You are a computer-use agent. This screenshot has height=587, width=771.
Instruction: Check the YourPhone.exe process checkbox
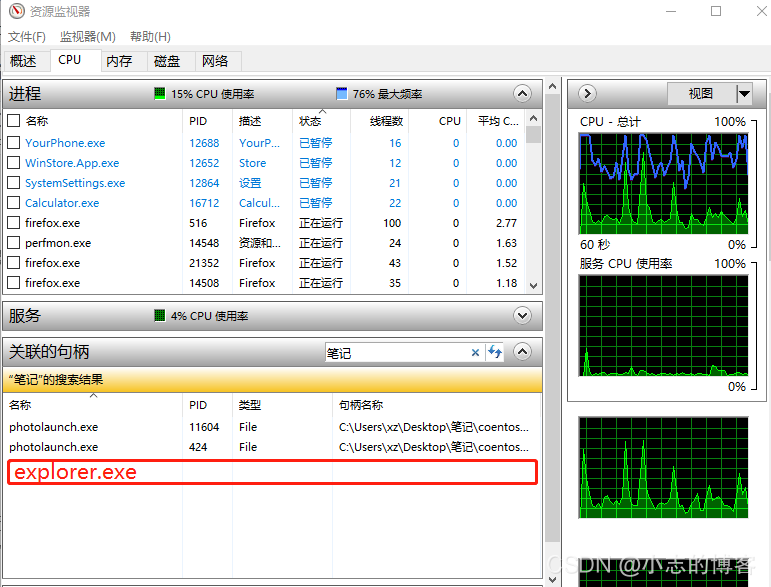pos(14,143)
